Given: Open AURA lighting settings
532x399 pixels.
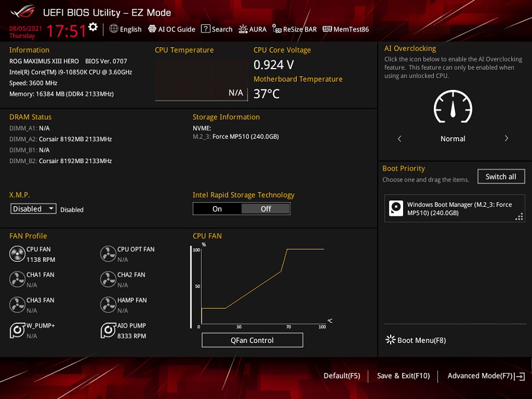Looking at the screenshot, I should pyautogui.click(x=252, y=29).
